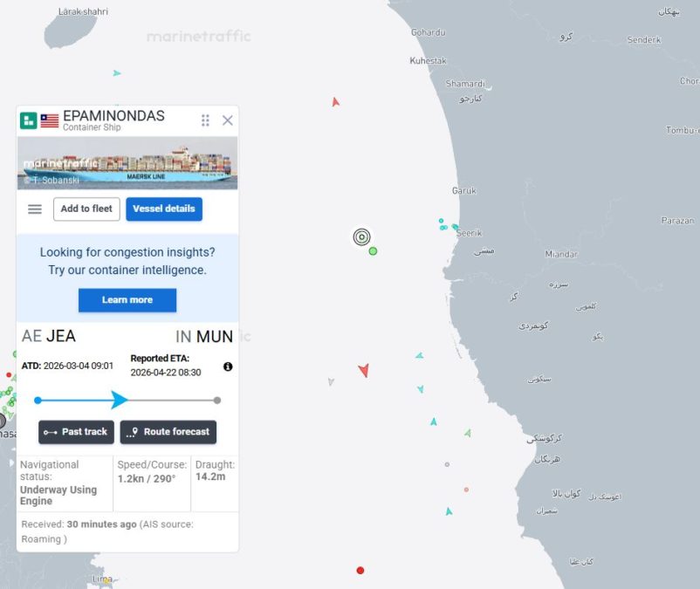700x589 pixels.
Task: Click Learn more about container intelligence
Action: coord(127,300)
